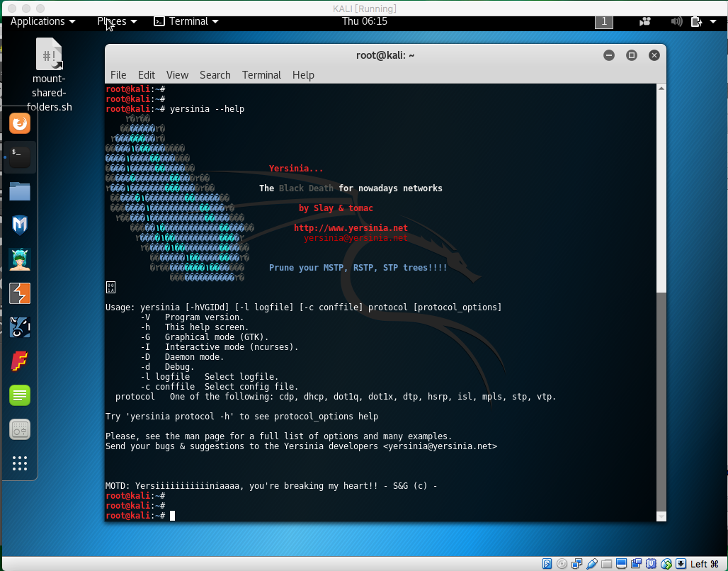Launch Armitage from the dock
Screen dimensions: 728x571
pos(20,259)
